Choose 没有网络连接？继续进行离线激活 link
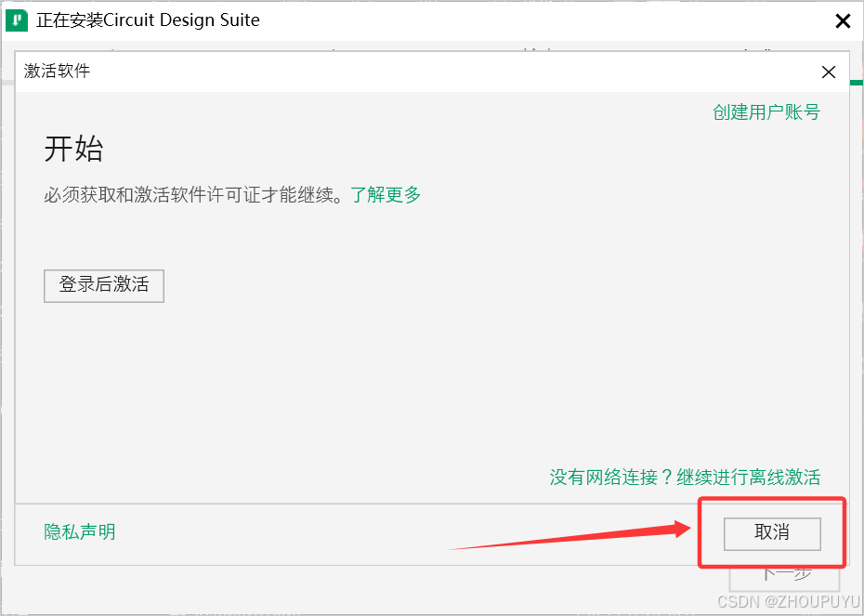This screenshot has width=864, height=616. pos(685,477)
